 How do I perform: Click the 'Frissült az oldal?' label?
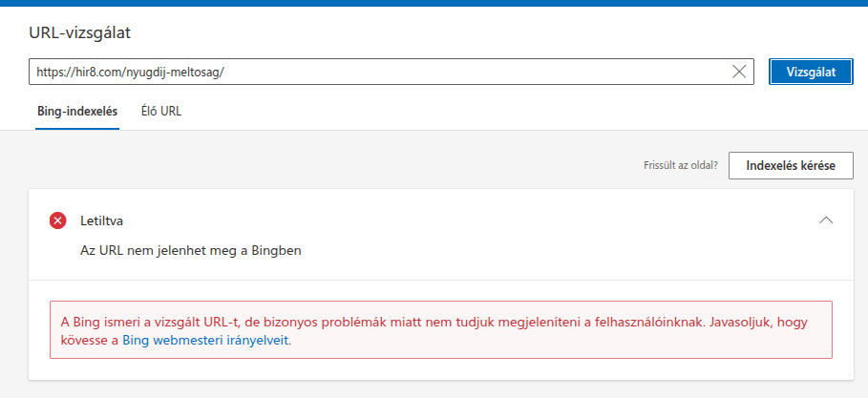(682, 165)
